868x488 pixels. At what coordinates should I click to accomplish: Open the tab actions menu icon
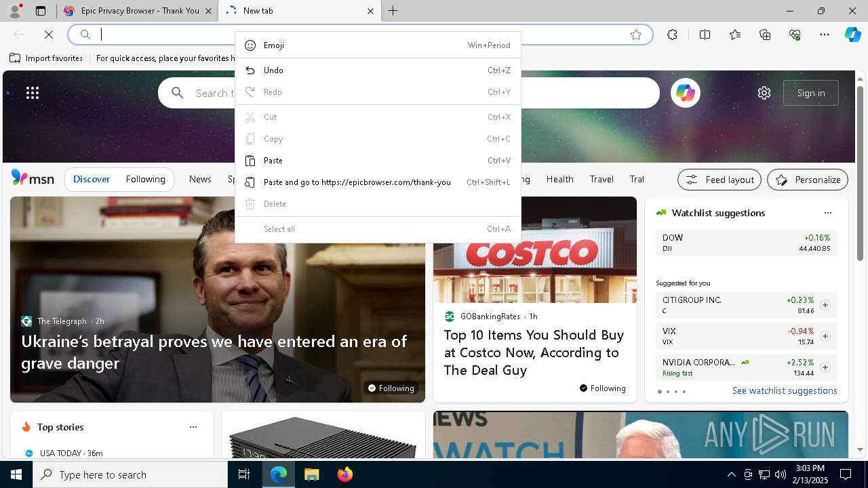[41, 11]
